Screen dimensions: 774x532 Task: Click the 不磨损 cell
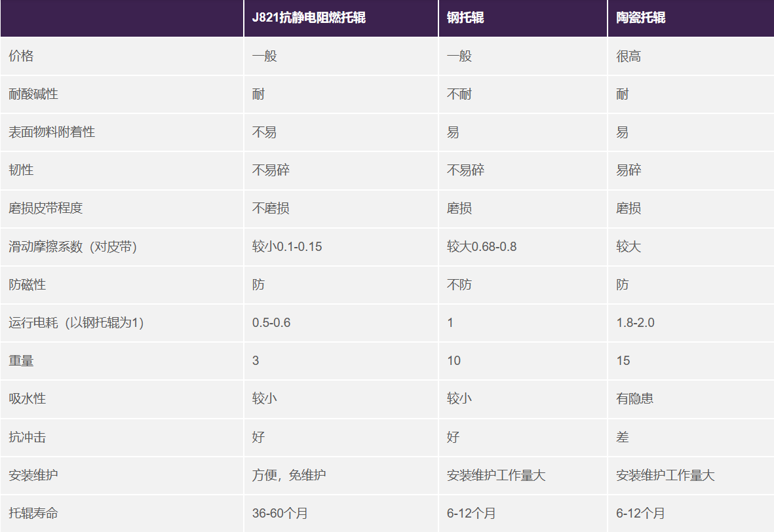pyautogui.click(x=271, y=208)
